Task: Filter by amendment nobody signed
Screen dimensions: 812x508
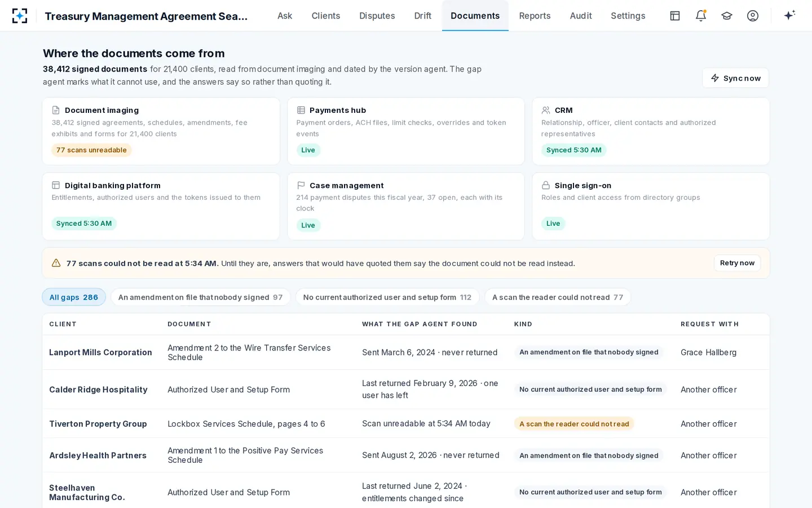Action: (x=200, y=297)
